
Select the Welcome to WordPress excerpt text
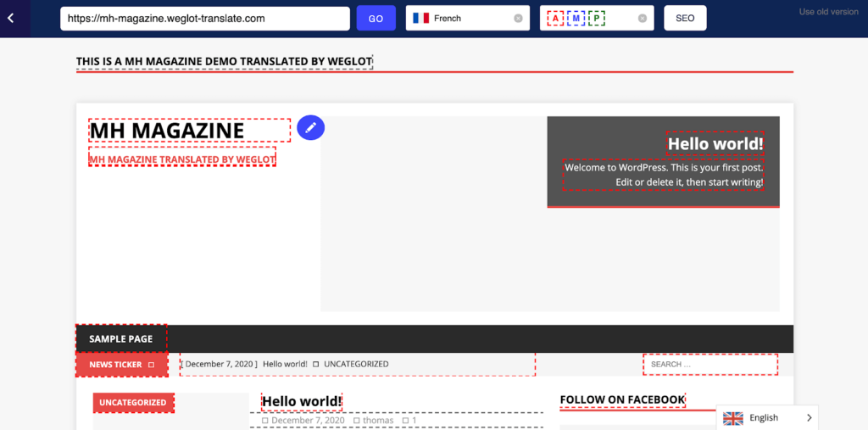point(664,175)
